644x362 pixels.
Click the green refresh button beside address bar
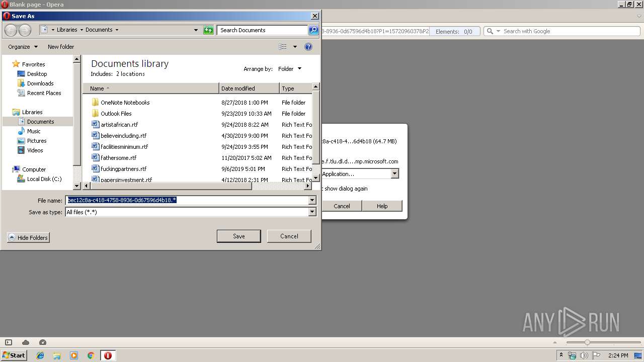[x=208, y=30]
